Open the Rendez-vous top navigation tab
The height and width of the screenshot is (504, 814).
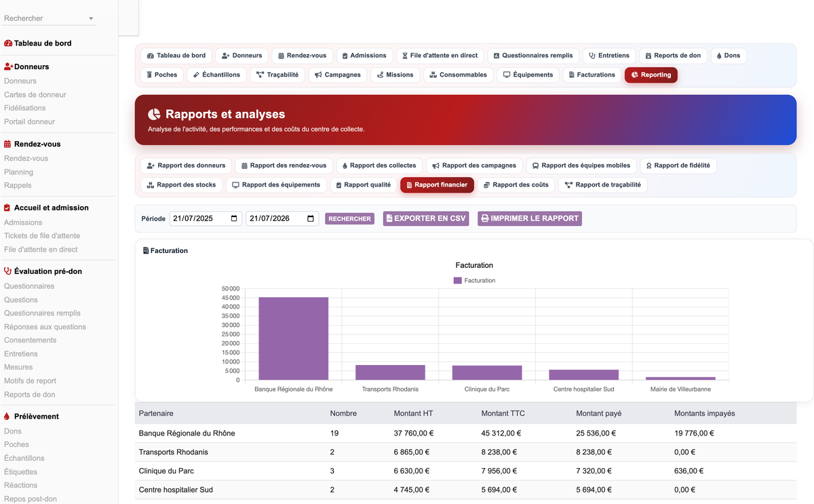(x=303, y=56)
